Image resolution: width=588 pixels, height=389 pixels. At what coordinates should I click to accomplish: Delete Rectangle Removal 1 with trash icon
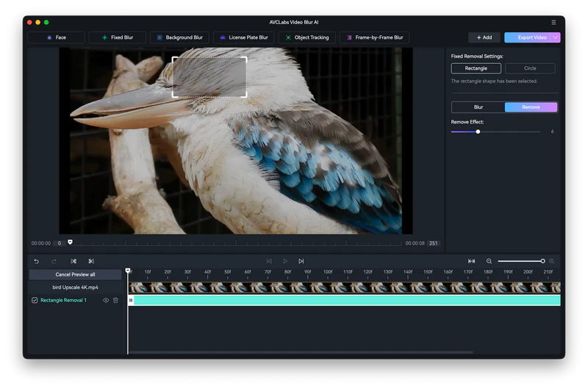pos(115,301)
